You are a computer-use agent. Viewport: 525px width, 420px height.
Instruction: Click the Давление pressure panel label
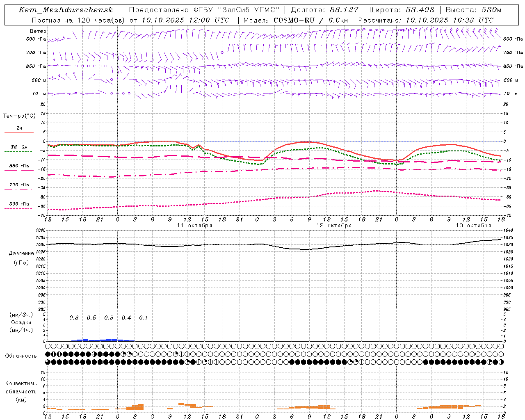click(21, 253)
